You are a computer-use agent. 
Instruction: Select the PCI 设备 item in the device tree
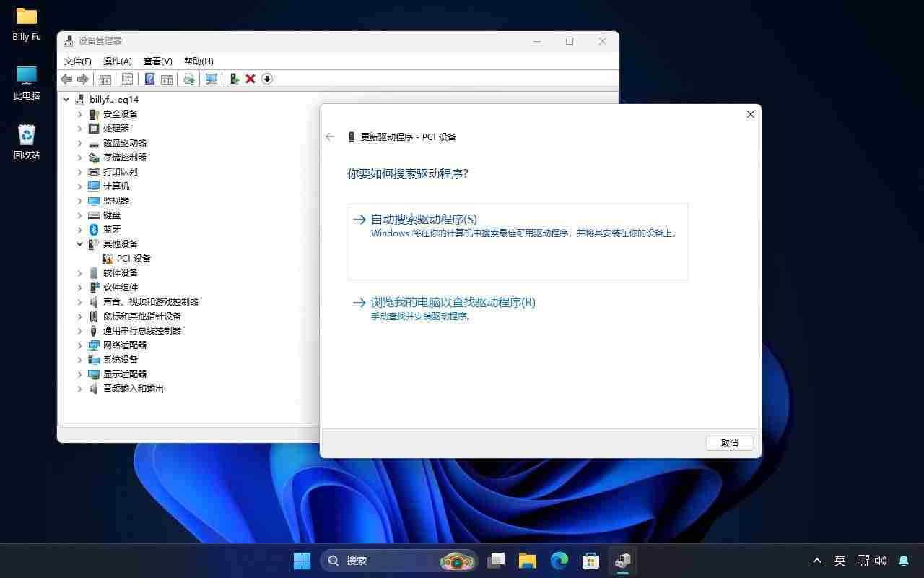pyautogui.click(x=133, y=258)
